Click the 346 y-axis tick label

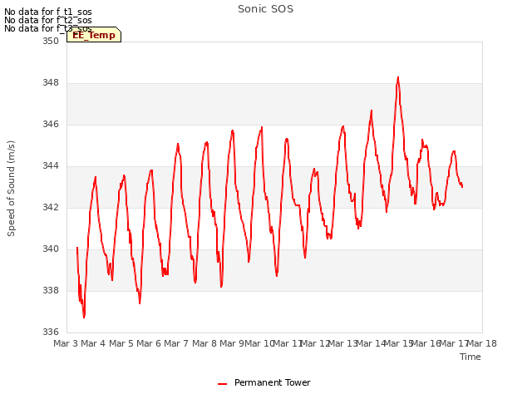pyautogui.click(x=51, y=124)
